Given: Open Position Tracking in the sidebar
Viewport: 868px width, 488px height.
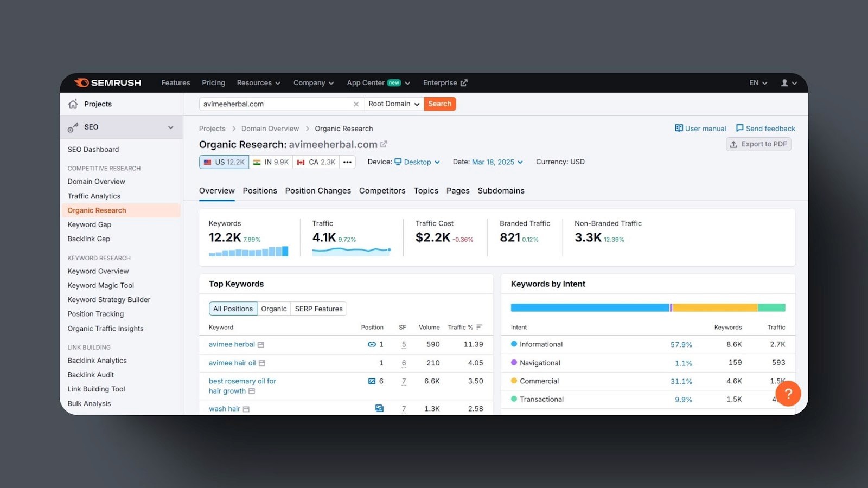Looking at the screenshot, I should click(x=96, y=314).
